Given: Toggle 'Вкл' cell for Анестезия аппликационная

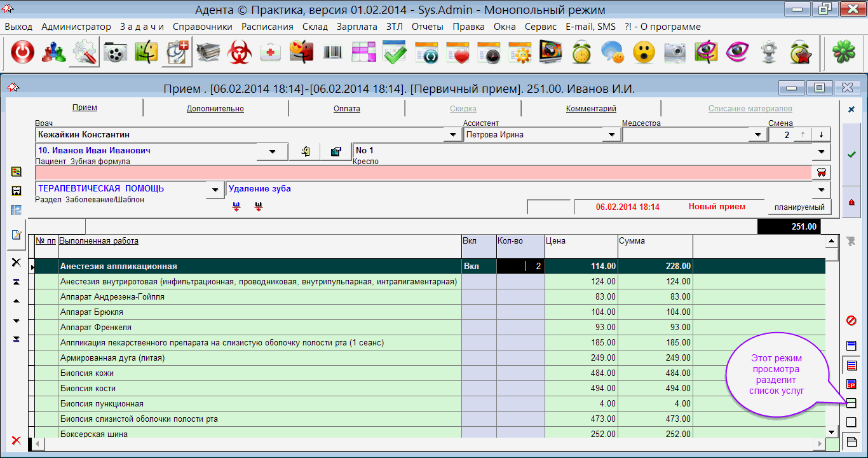Looking at the screenshot, I should (479, 267).
